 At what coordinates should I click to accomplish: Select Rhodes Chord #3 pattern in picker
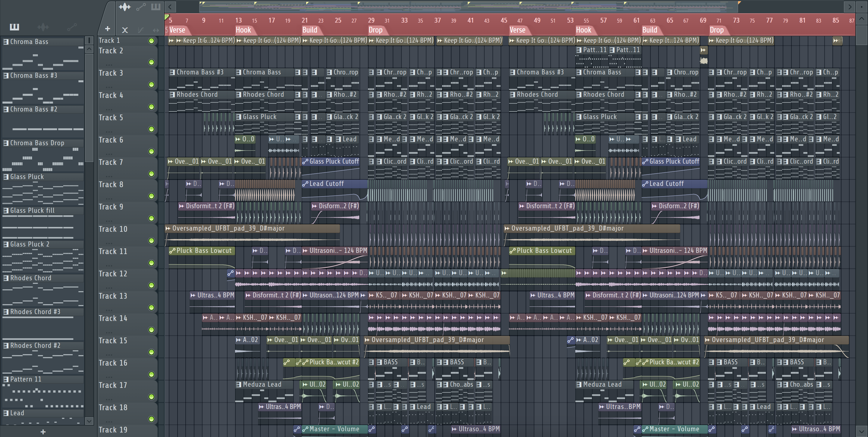[43, 312]
